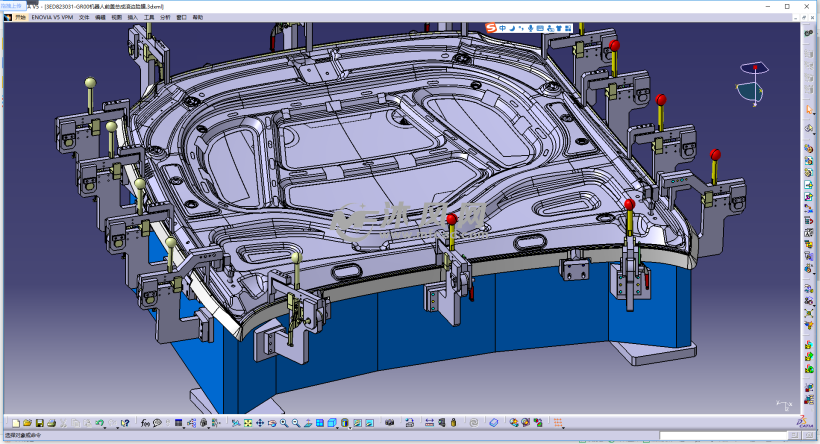Click the Open file folder icon
Screen dimensions: 820x444
pyautogui.click(x=27, y=423)
